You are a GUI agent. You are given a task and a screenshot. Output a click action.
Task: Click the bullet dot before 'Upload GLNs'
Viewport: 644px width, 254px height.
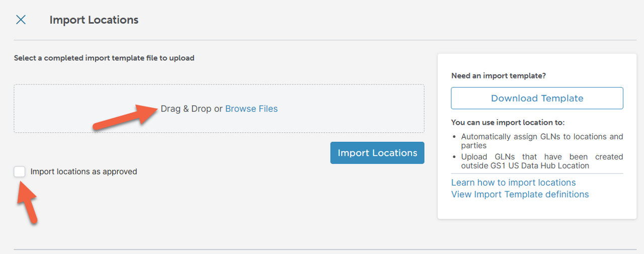455,157
